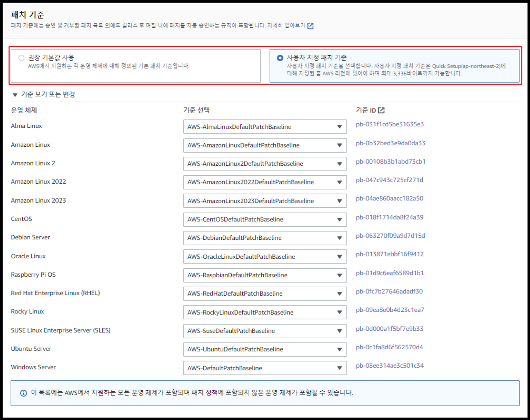The image size is (530, 420).
Task: Open the 자세히 알아보기 link
Action: point(286,26)
